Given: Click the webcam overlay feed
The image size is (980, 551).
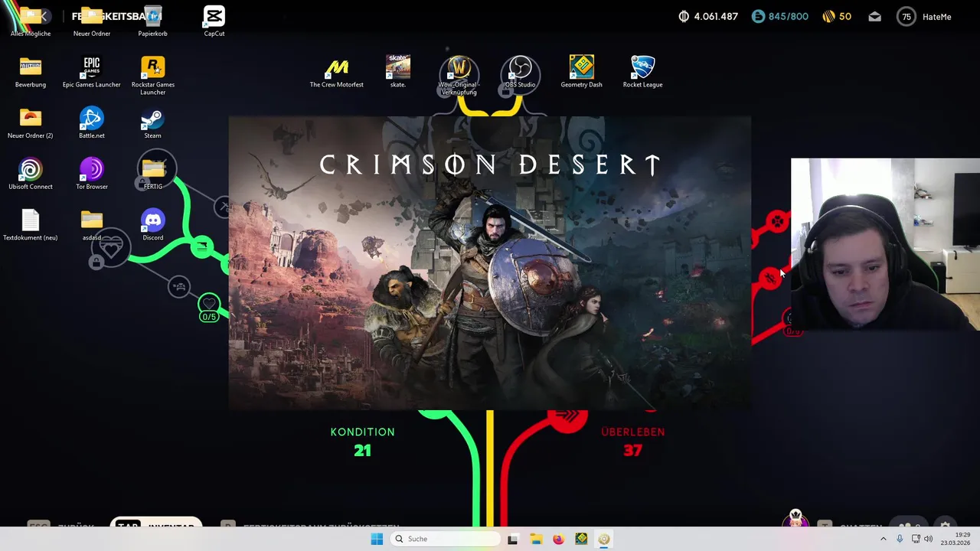Looking at the screenshot, I should [885, 244].
